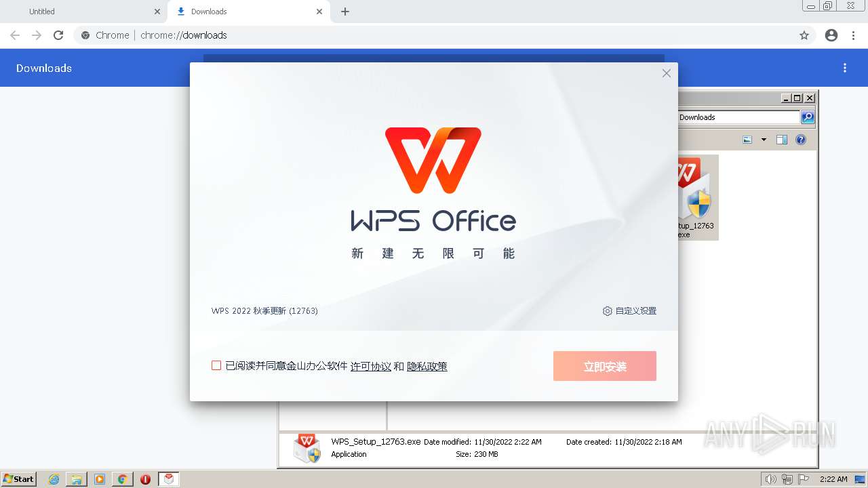868x488 pixels.
Task: Open the volume control in system tray
Action: click(x=770, y=479)
